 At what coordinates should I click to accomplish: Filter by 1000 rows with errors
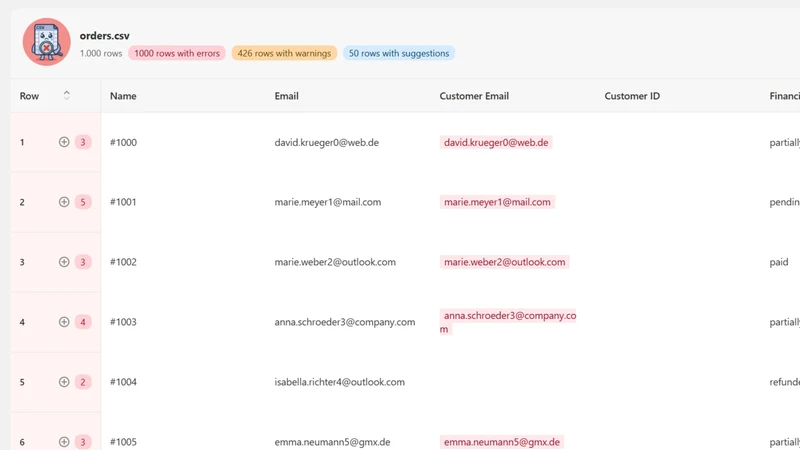(x=177, y=53)
